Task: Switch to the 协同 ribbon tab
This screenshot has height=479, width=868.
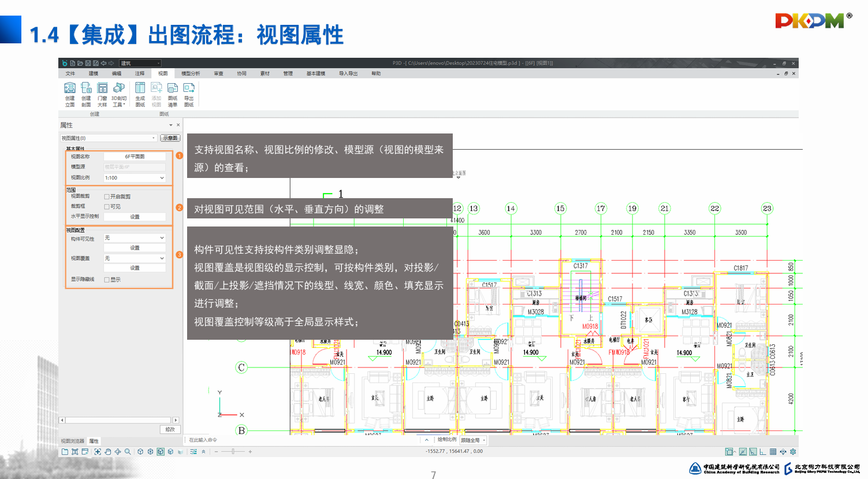Action: click(x=241, y=73)
